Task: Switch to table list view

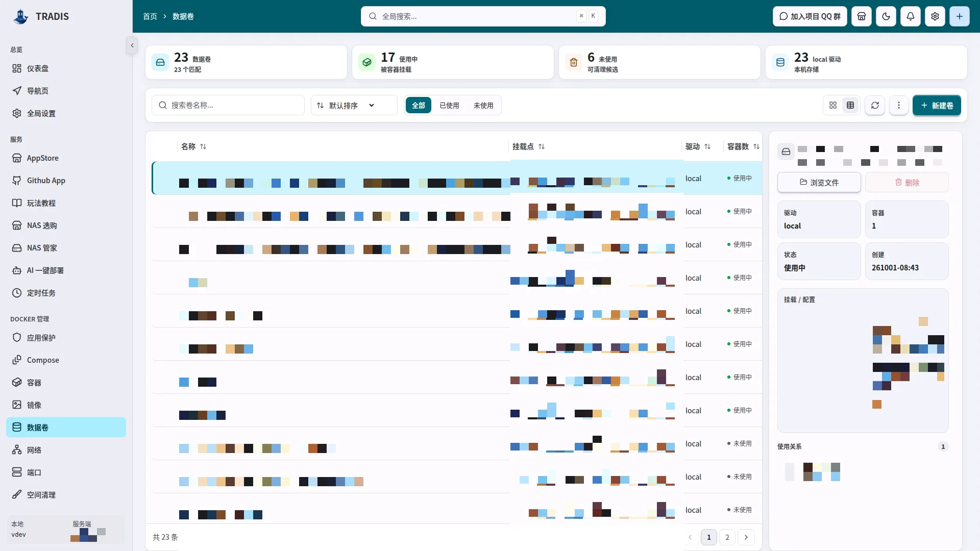Action: [850, 105]
